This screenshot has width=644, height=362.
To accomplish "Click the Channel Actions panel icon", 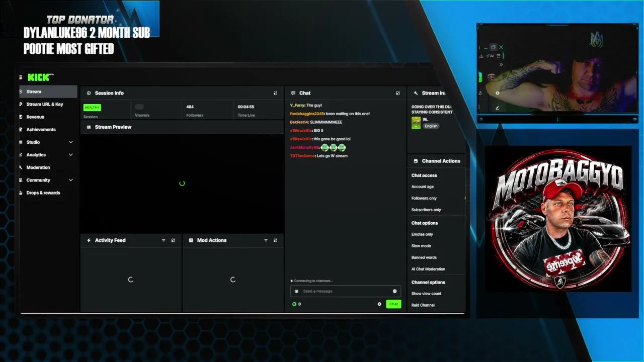I will [x=416, y=161].
